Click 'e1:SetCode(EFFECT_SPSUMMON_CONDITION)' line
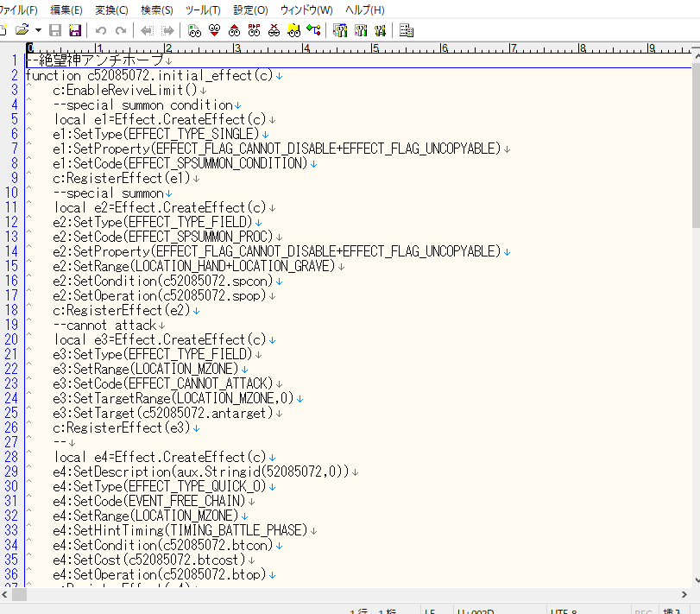Screen dimensions: 700x614 [180, 163]
